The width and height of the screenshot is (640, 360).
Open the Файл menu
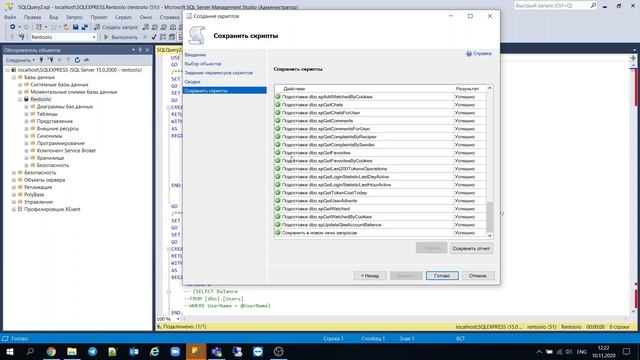(10, 17)
